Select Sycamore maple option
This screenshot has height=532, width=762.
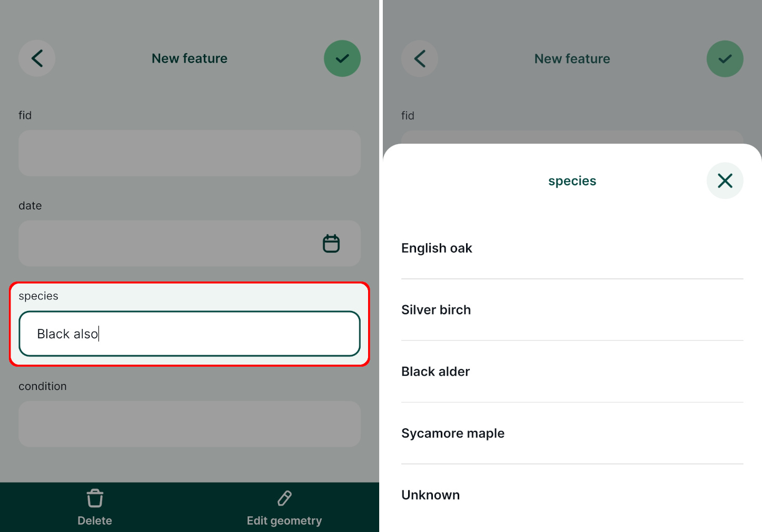click(572, 433)
